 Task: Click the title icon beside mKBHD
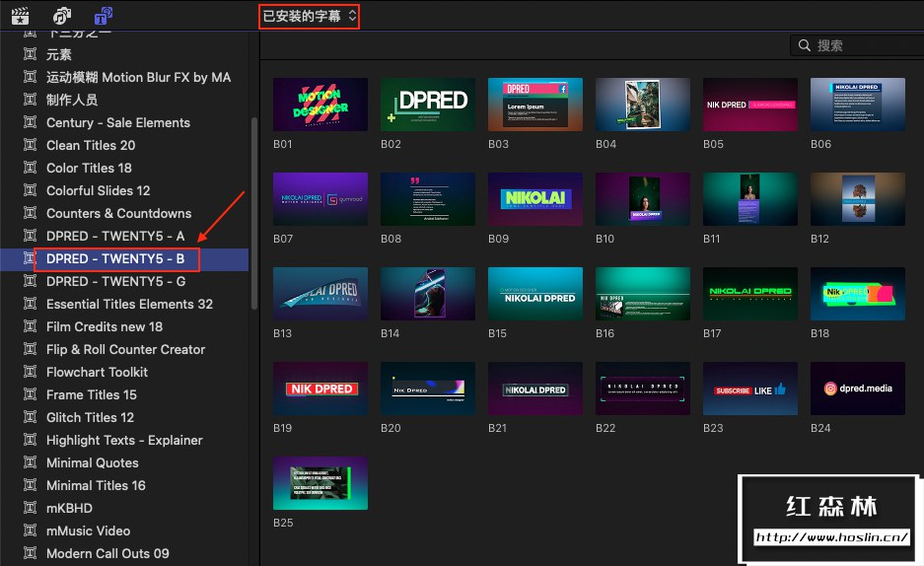tap(30, 507)
